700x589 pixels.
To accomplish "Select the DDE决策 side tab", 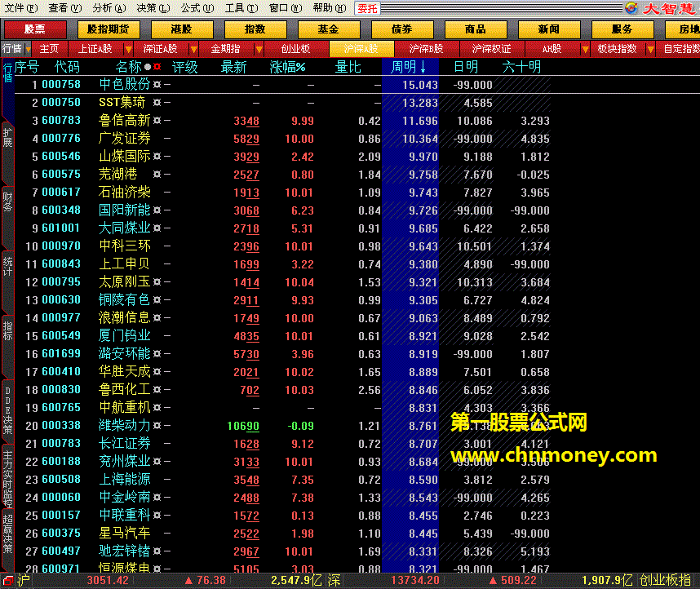I will coord(7,410).
